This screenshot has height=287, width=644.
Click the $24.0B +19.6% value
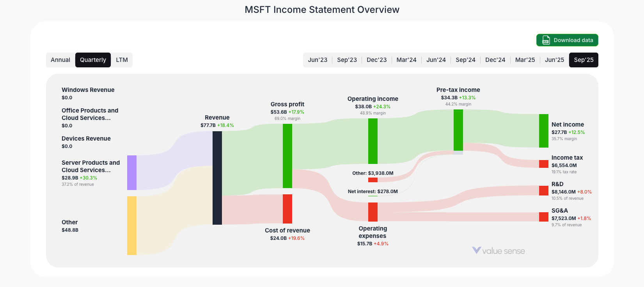[x=287, y=238]
